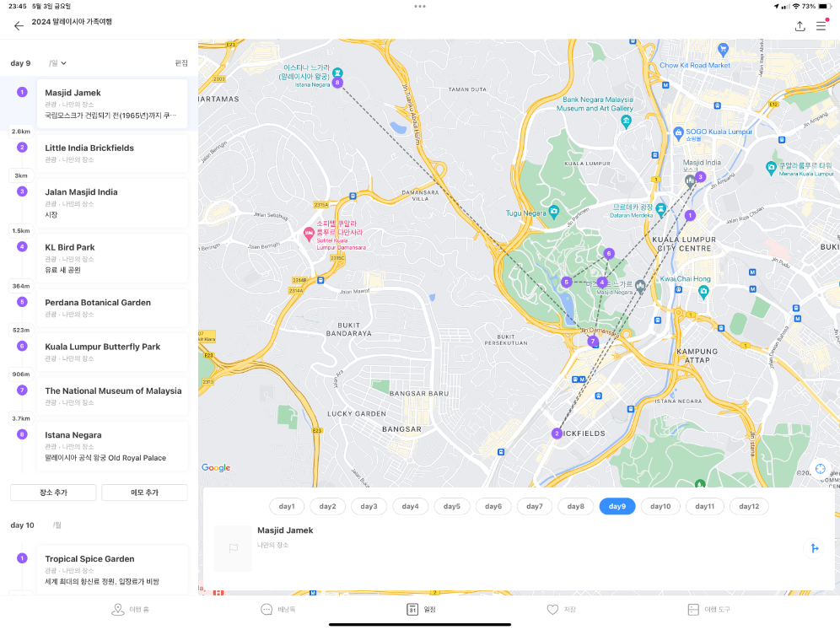Open day 9 date dropdown chevron
The image size is (840, 630).
pos(64,63)
